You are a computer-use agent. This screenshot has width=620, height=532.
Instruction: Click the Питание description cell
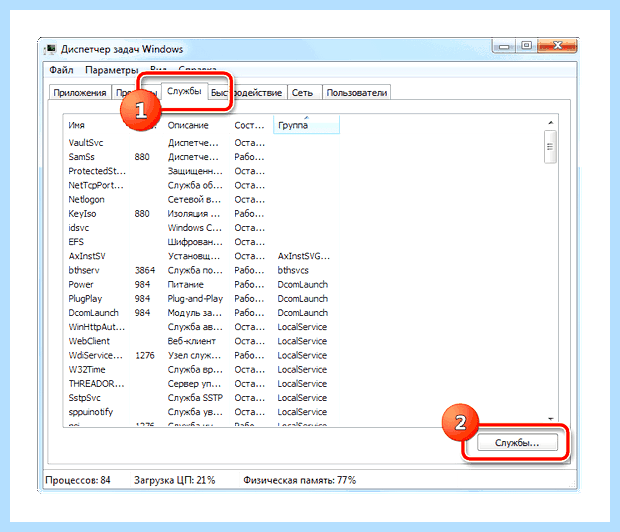(185, 284)
